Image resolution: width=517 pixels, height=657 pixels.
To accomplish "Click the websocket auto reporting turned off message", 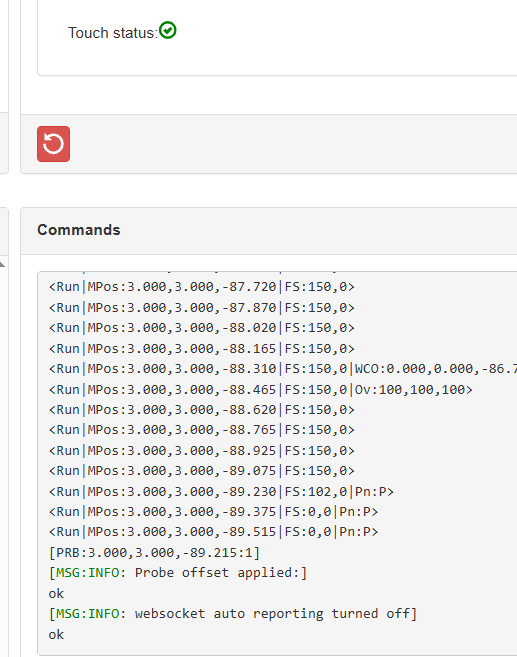I will [x=233, y=614].
